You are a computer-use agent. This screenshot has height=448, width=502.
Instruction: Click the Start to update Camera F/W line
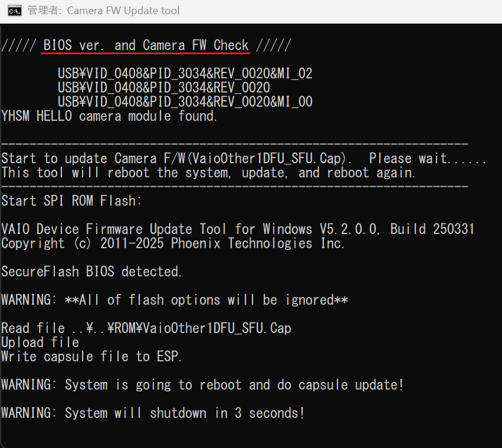tap(244, 159)
